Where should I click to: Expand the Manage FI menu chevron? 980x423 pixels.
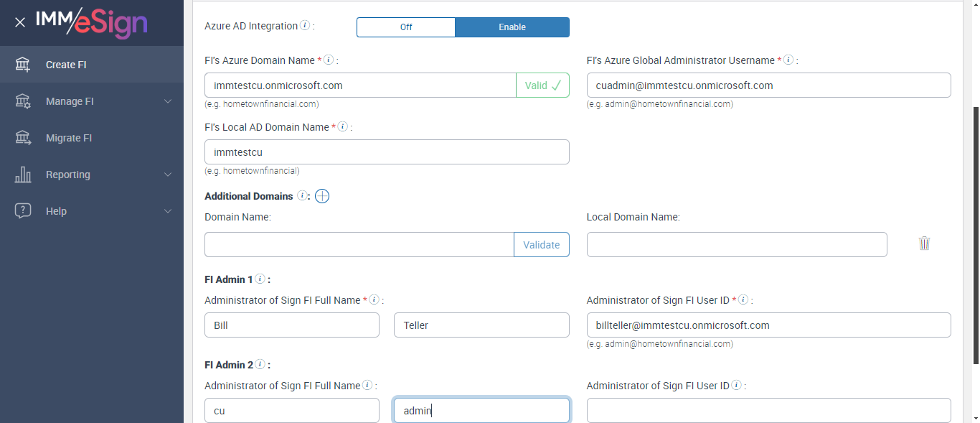tap(168, 101)
